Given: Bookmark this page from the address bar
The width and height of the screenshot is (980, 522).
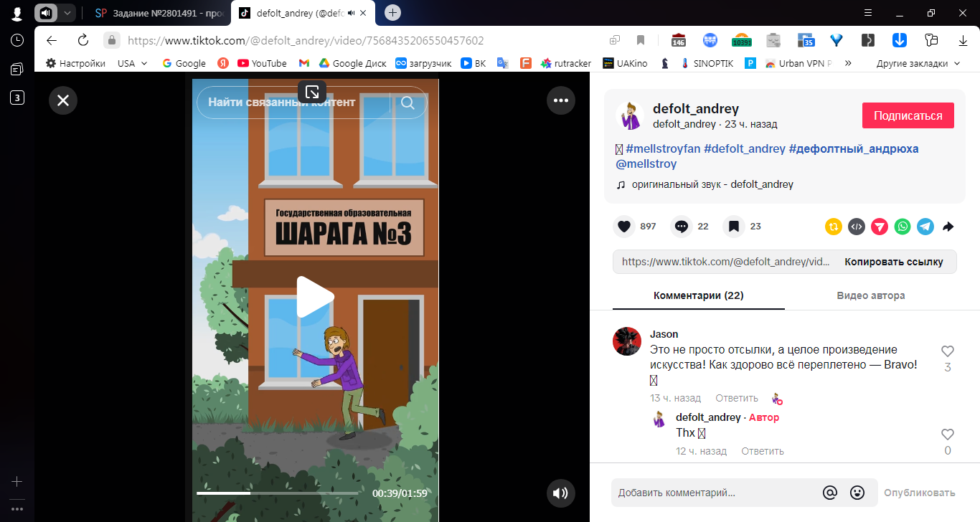Looking at the screenshot, I should click(641, 40).
